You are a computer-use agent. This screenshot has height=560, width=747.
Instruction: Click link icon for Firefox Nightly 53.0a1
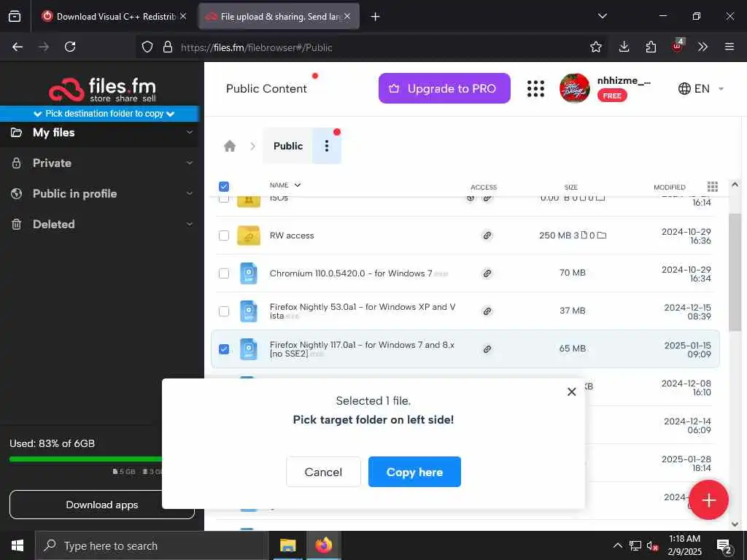(487, 311)
